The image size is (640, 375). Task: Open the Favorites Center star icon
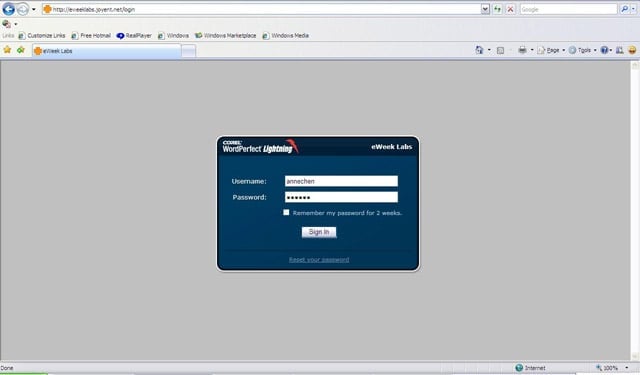[7, 50]
